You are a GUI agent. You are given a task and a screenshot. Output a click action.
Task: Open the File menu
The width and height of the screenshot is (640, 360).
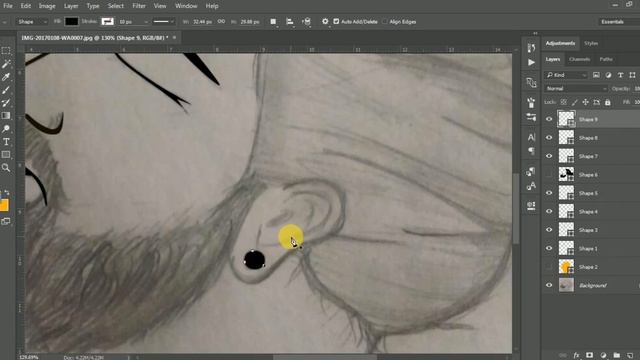(8, 6)
